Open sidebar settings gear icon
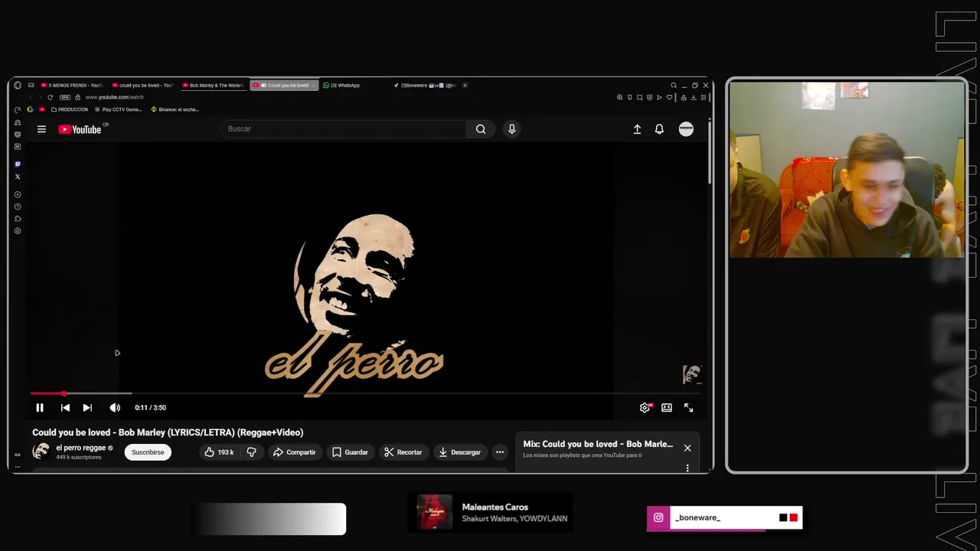980x551 pixels. point(18,231)
